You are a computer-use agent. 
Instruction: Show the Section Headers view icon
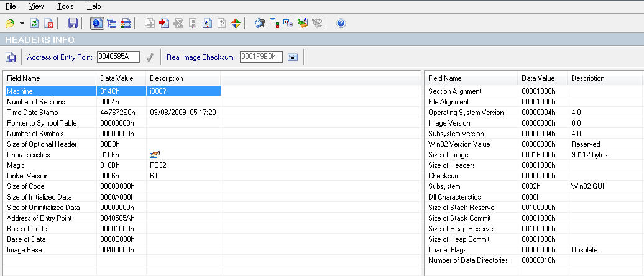126,23
